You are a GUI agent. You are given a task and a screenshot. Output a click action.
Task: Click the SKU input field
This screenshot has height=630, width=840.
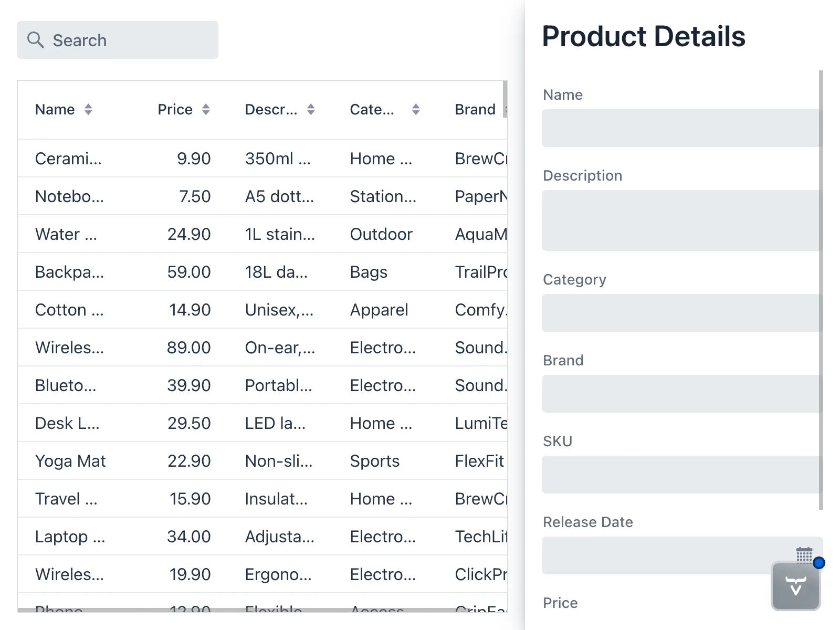click(680, 475)
